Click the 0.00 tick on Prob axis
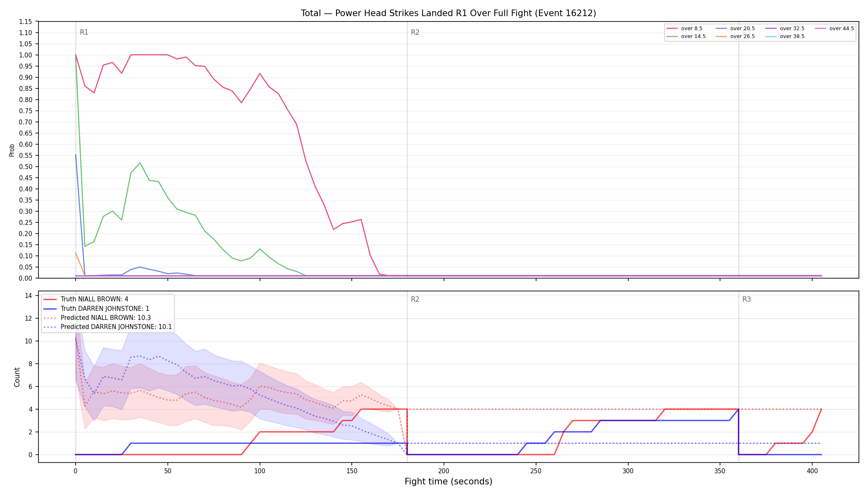This screenshot has width=868, height=496. [x=26, y=278]
